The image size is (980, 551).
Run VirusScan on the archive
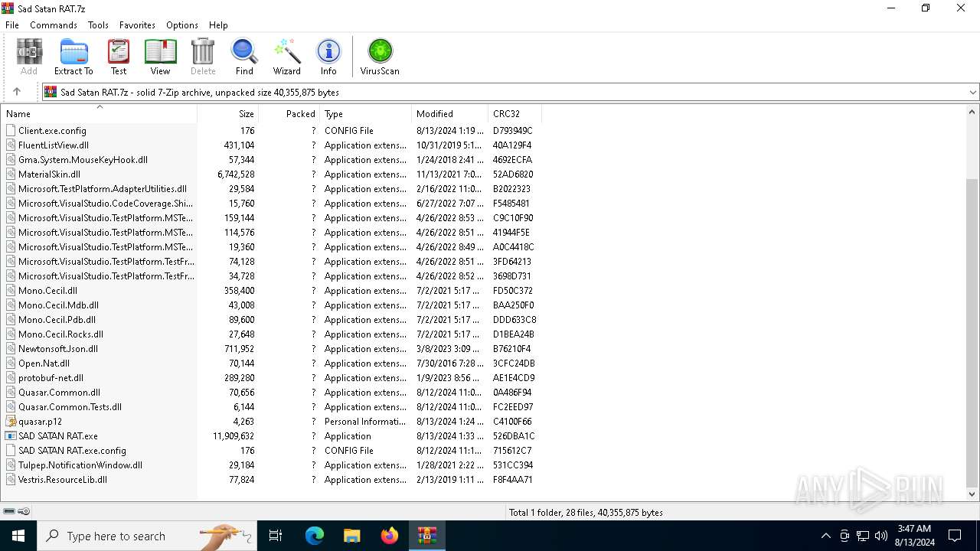click(380, 57)
